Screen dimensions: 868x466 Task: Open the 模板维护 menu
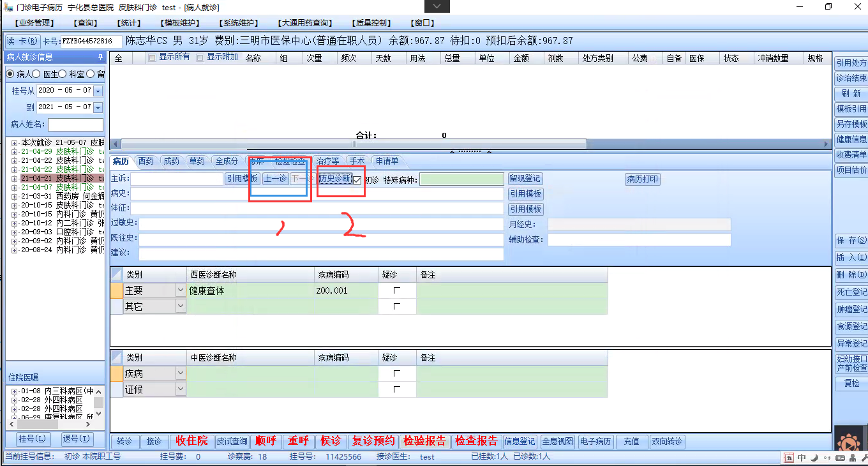pyautogui.click(x=181, y=23)
